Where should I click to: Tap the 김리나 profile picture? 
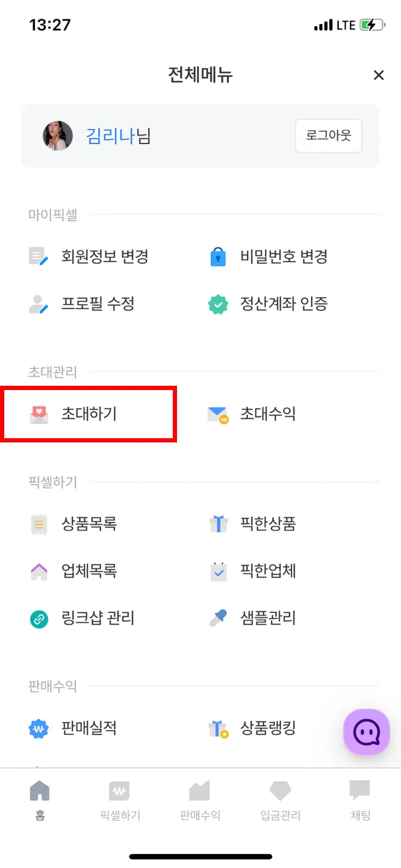pyautogui.click(x=58, y=136)
